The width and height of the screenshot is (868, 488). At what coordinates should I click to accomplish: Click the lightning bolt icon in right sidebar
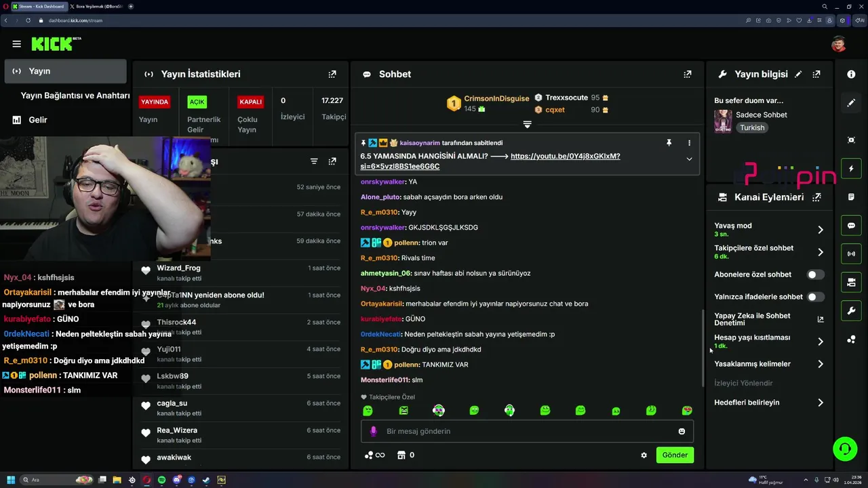[851, 168]
